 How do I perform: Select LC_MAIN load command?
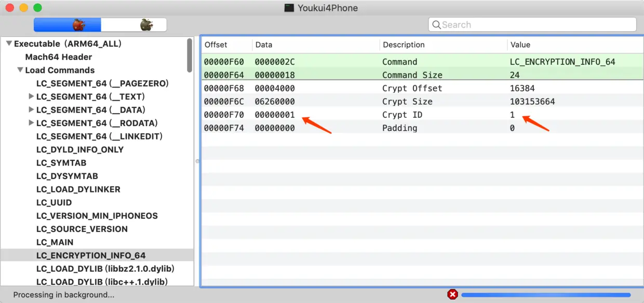click(x=55, y=242)
